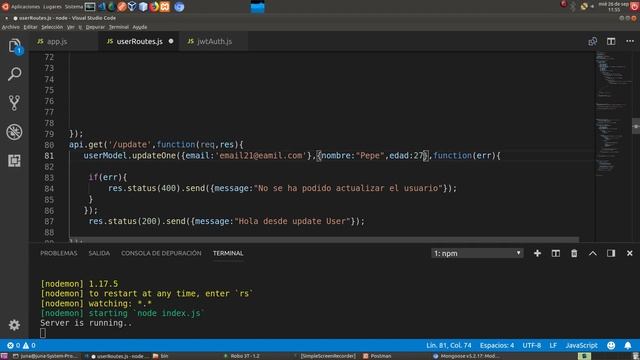
Task: Open the Selección menu
Action: 52,27
